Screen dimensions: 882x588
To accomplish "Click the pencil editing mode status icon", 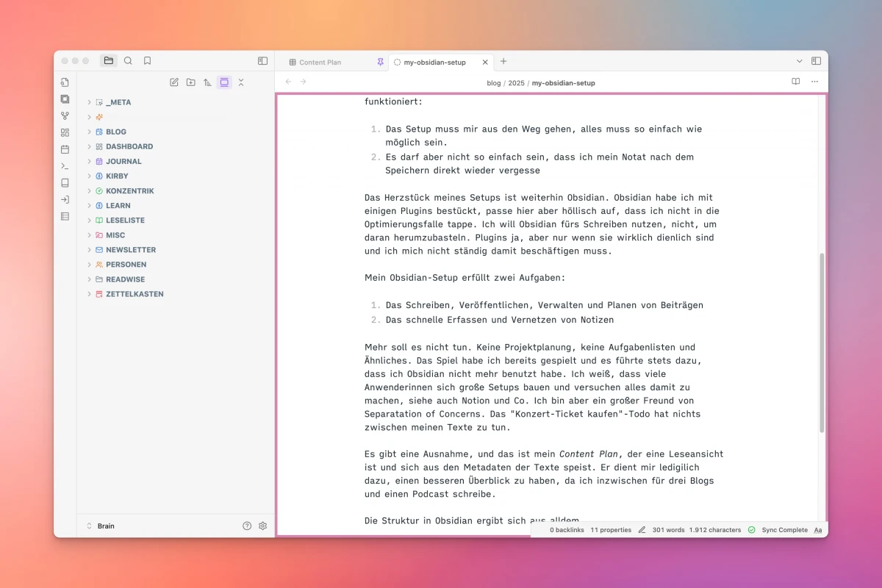I will pyautogui.click(x=642, y=530).
